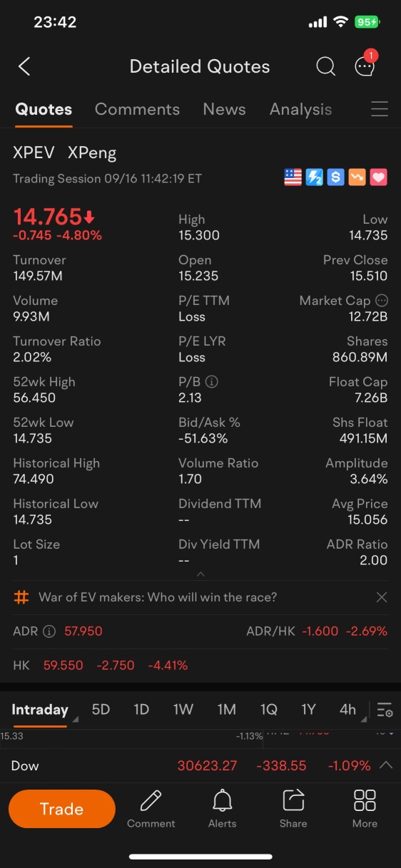This screenshot has width=401, height=868.
Task: Tap the orange Trade button
Action: point(61,809)
